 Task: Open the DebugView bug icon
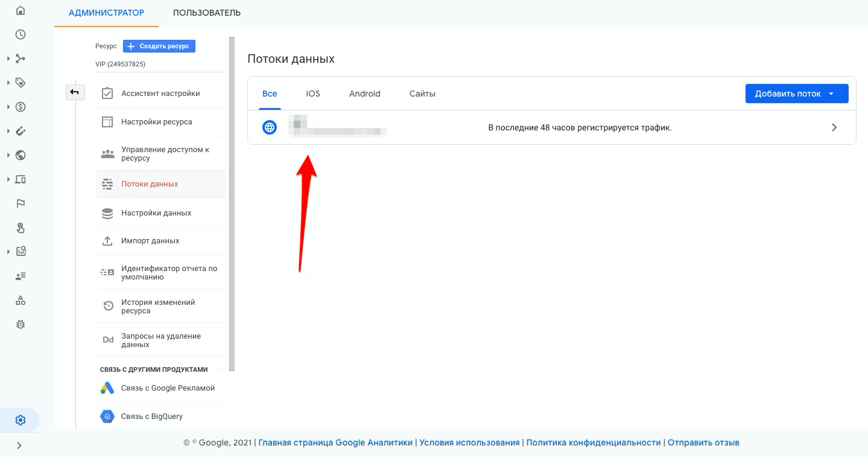click(x=21, y=324)
